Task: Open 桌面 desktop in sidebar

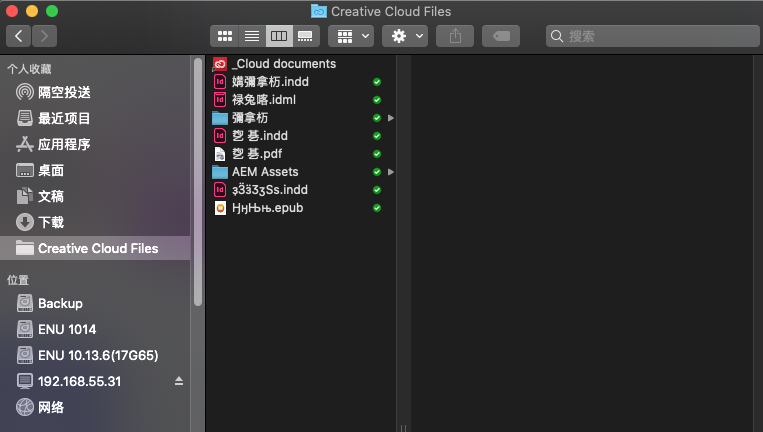Action: click(95, 170)
